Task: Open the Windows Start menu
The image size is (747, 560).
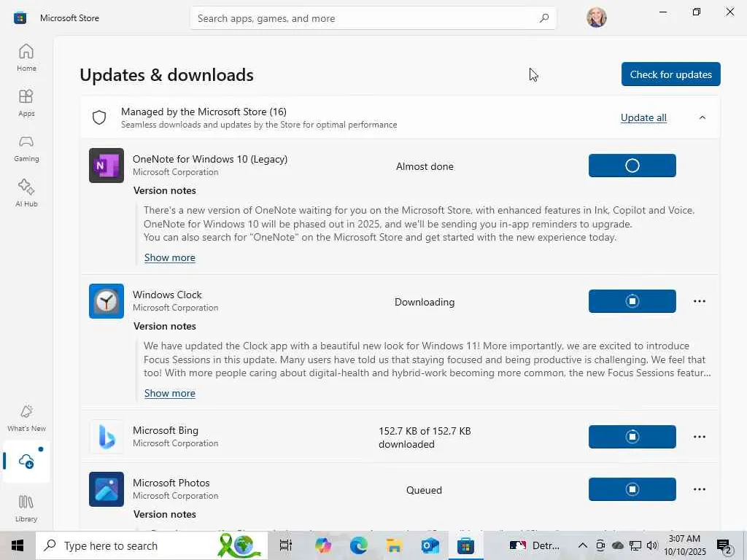Action: tap(18, 545)
